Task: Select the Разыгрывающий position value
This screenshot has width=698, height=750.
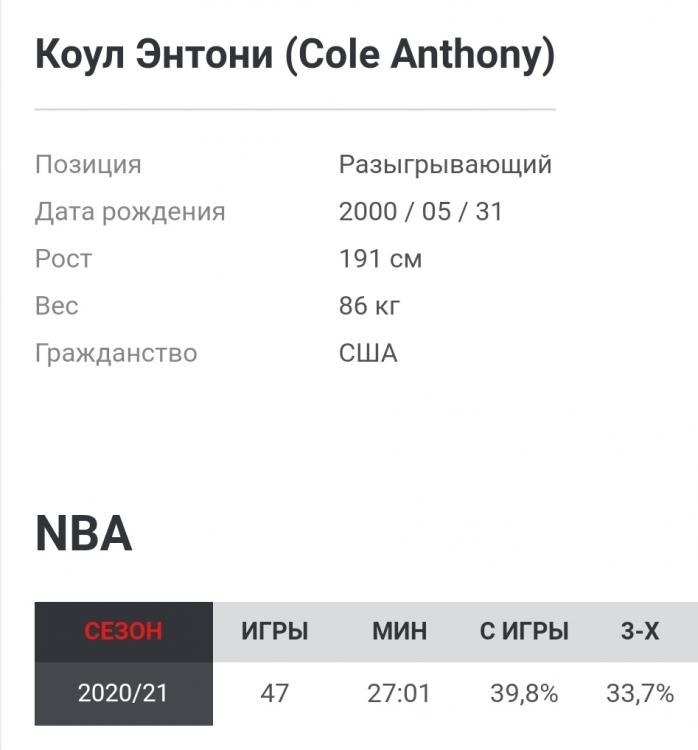Action: pos(445,165)
